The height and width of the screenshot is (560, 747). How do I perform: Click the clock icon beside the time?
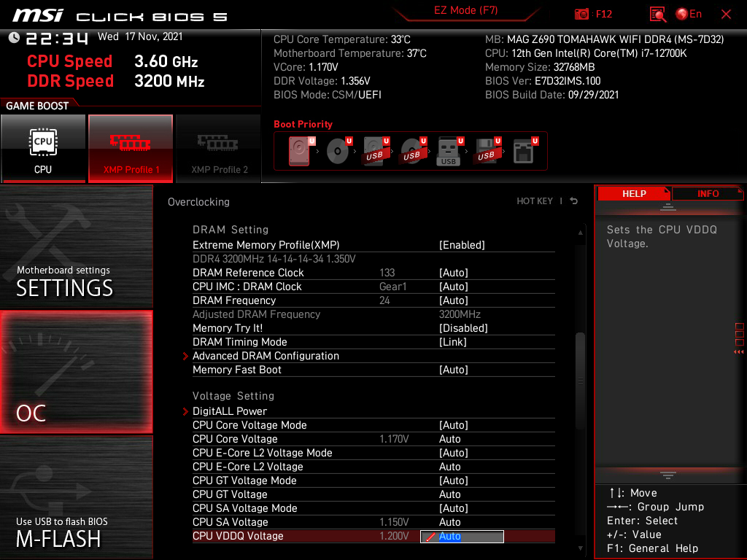click(15, 37)
